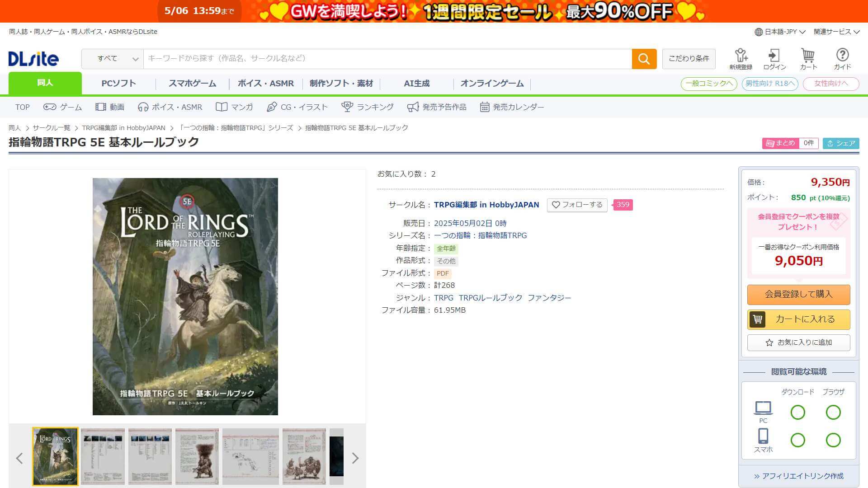This screenshot has height=488, width=868.
Task: Click the アフィリエイトリンク作成 link
Action: tap(798, 476)
